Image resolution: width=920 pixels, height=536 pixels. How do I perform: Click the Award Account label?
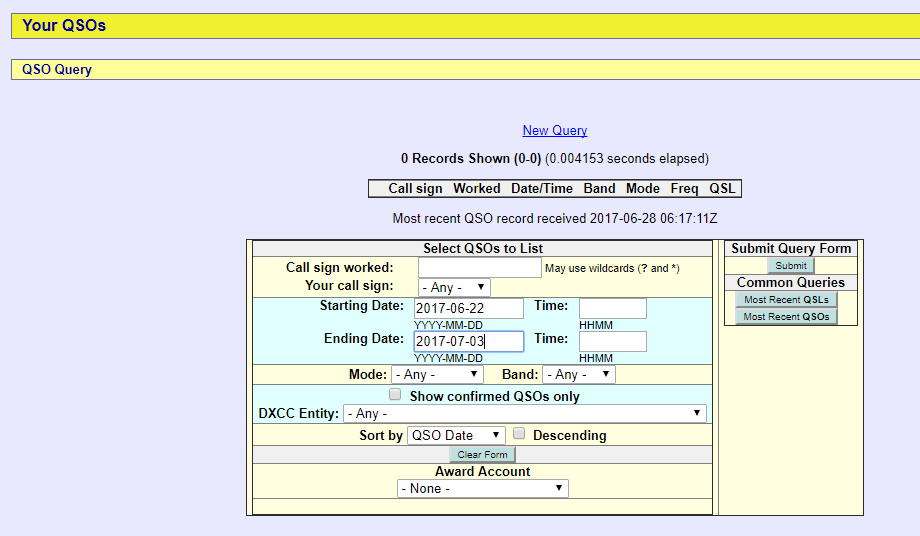coord(482,471)
